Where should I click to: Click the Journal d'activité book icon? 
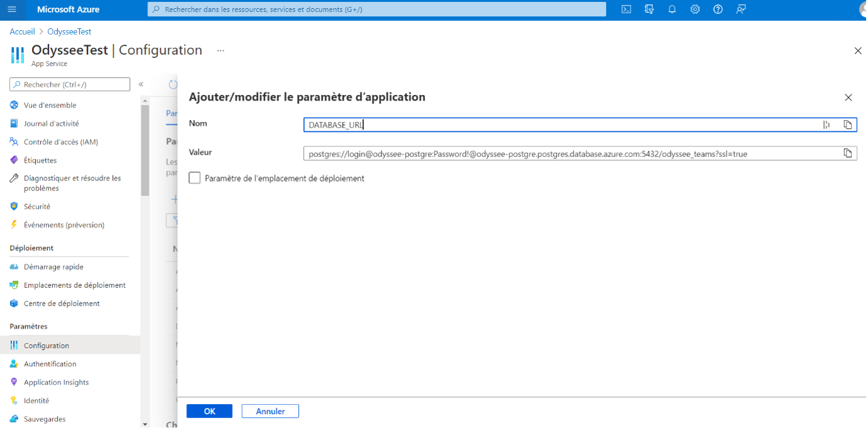(x=14, y=123)
